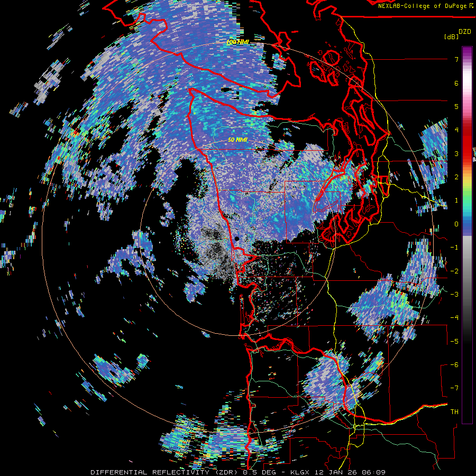
Task: Click the DZD product label above scale
Action: (464, 31)
